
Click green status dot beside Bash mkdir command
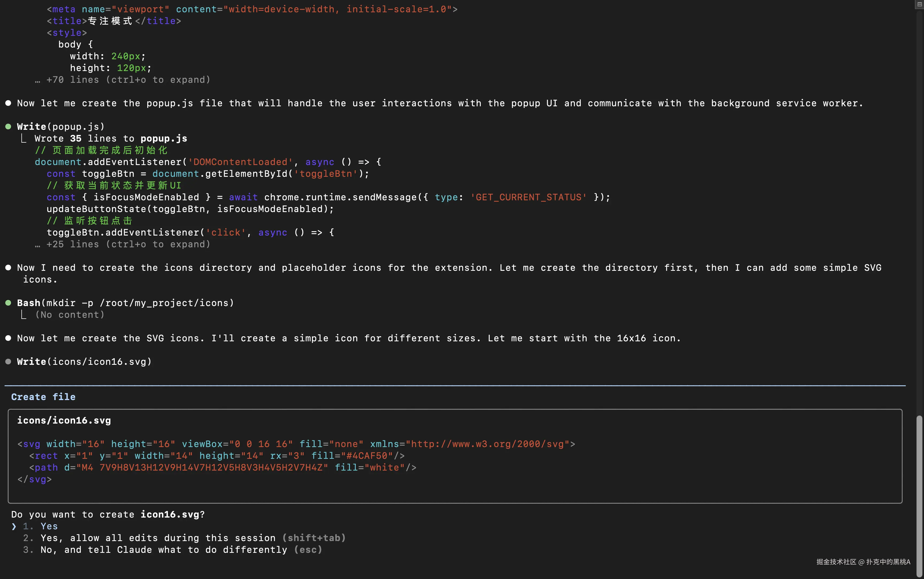8,303
